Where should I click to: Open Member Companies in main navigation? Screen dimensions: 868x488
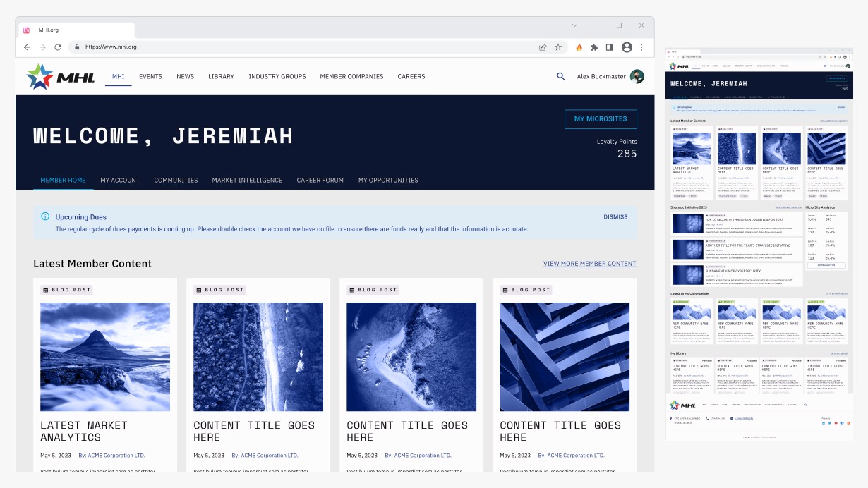pos(351,76)
